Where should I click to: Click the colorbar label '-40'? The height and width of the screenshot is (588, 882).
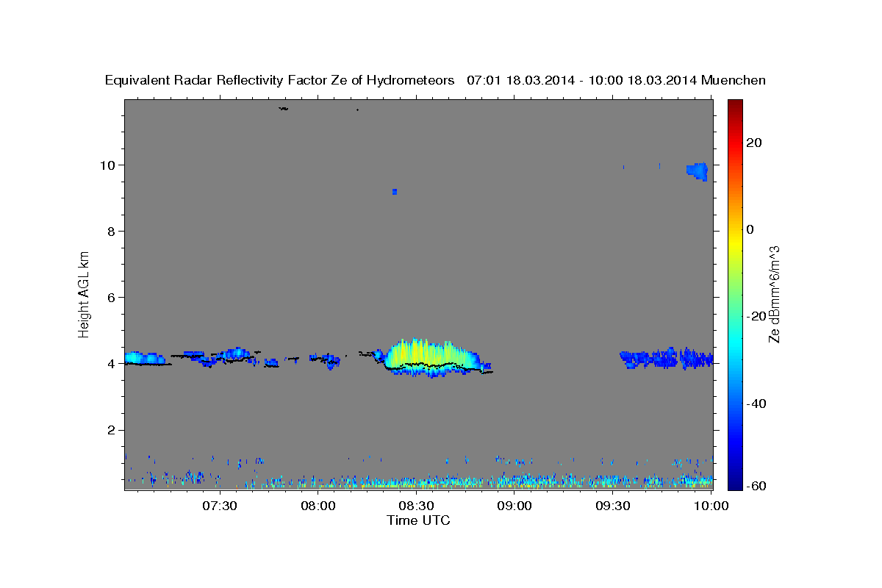pyautogui.click(x=756, y=404)
